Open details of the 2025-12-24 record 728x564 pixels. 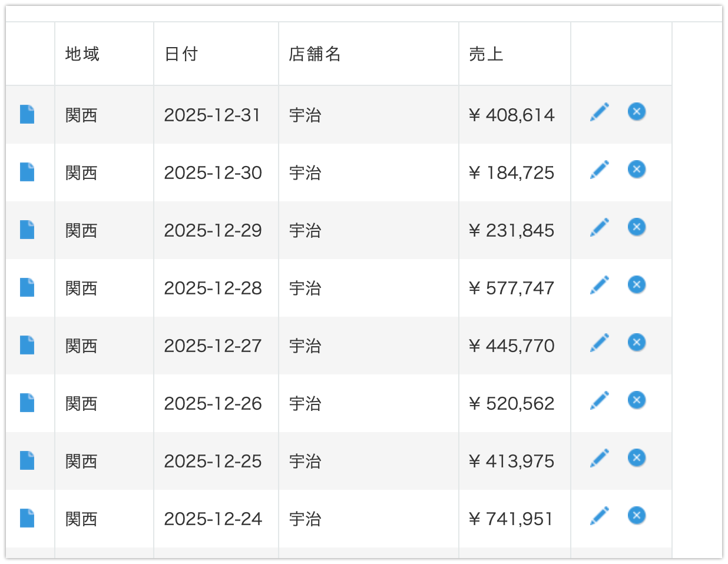coord(27,518)
